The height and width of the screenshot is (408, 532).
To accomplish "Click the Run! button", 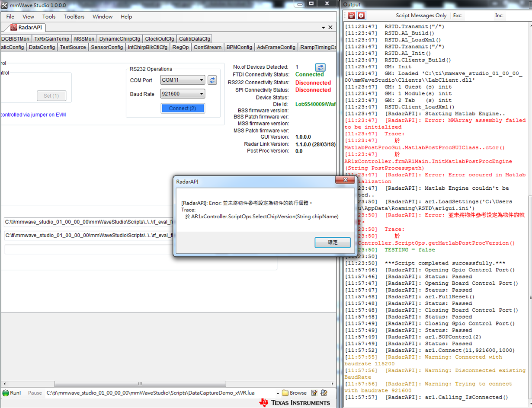I will pos(12,393).
